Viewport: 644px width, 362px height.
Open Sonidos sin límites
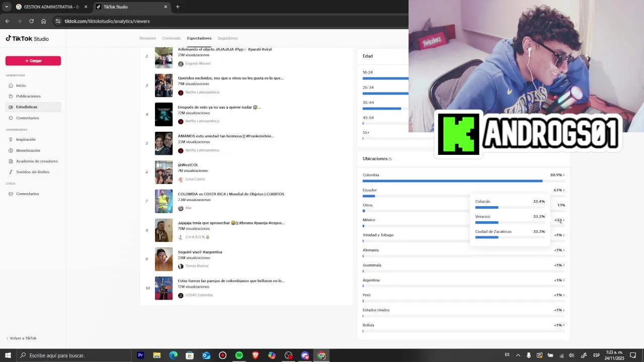[x=33, y=172]
